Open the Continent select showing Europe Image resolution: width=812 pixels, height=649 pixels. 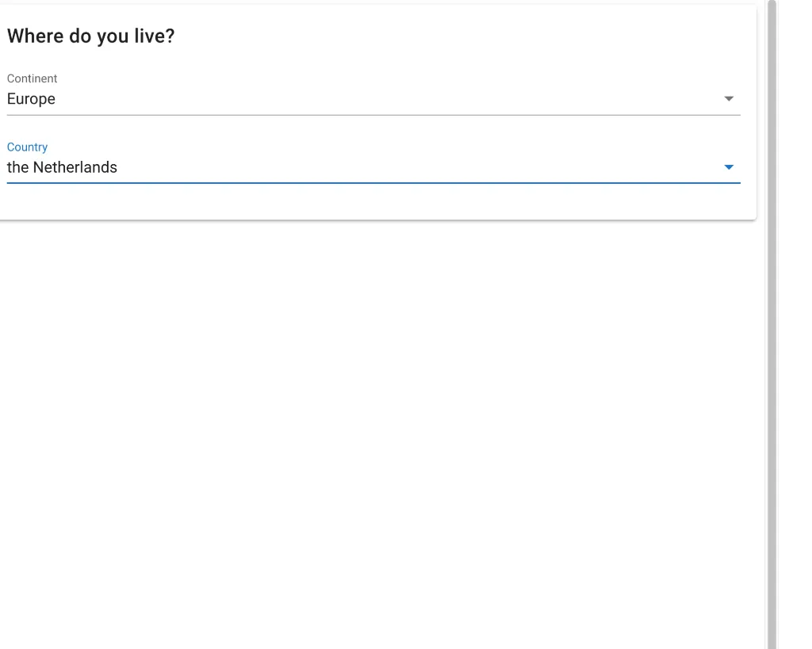[x=373, y=99]
